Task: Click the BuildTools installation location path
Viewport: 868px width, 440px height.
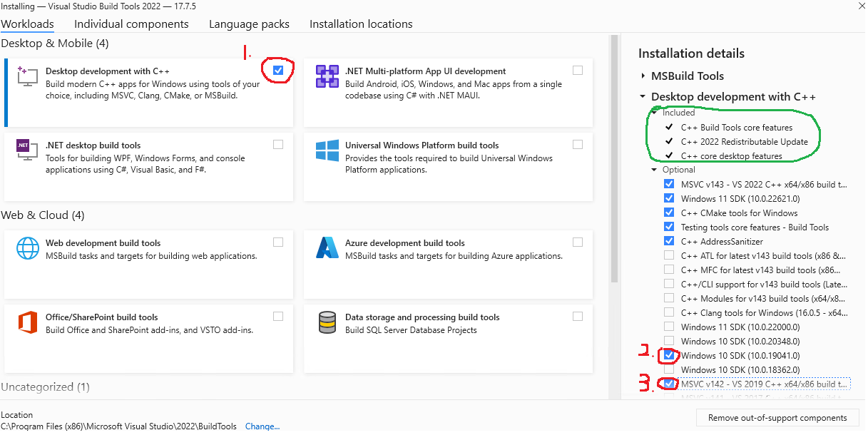Action: click(x=118, y=426)
